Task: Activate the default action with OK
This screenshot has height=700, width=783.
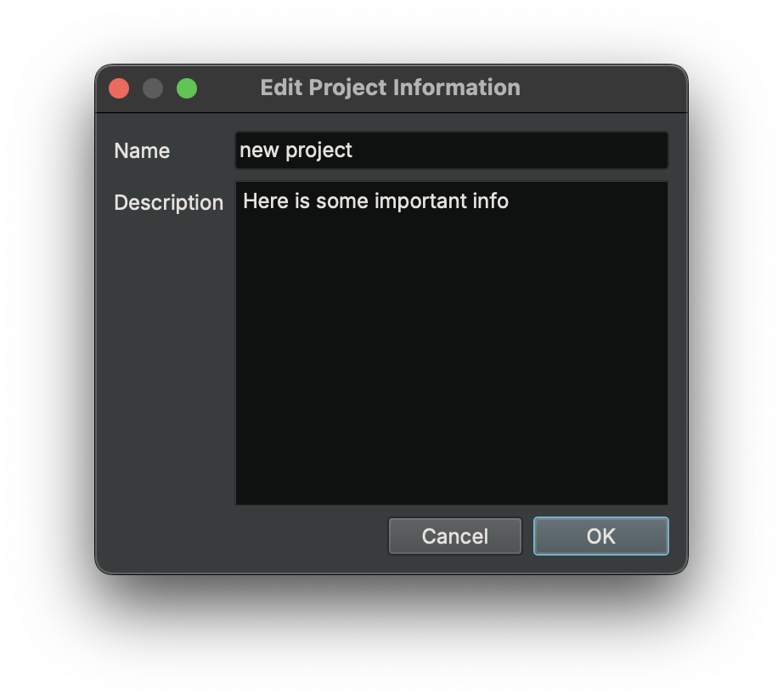Action: point(600,536)
